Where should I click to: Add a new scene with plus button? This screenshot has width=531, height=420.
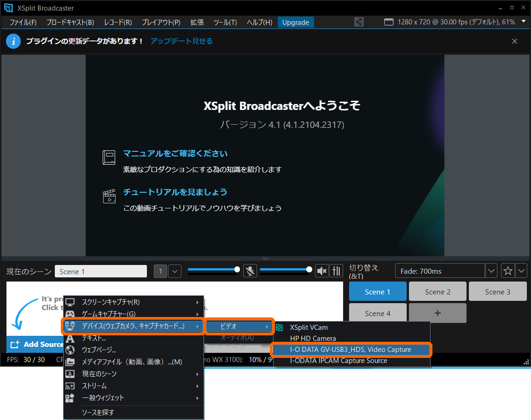438,313
